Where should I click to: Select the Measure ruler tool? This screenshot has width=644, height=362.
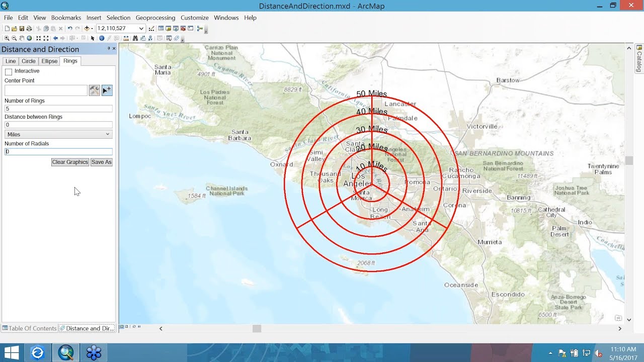pyautogui.click(x=126, y=38)
